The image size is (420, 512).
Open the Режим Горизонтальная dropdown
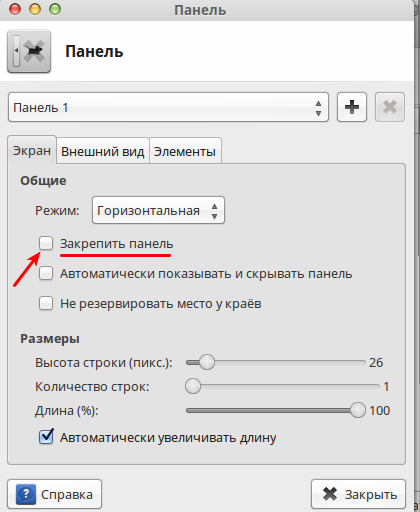click(x=158, y=210)
